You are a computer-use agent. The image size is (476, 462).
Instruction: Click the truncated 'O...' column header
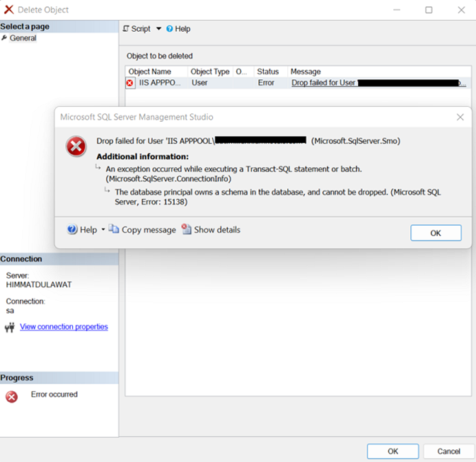tap(241, 71)
